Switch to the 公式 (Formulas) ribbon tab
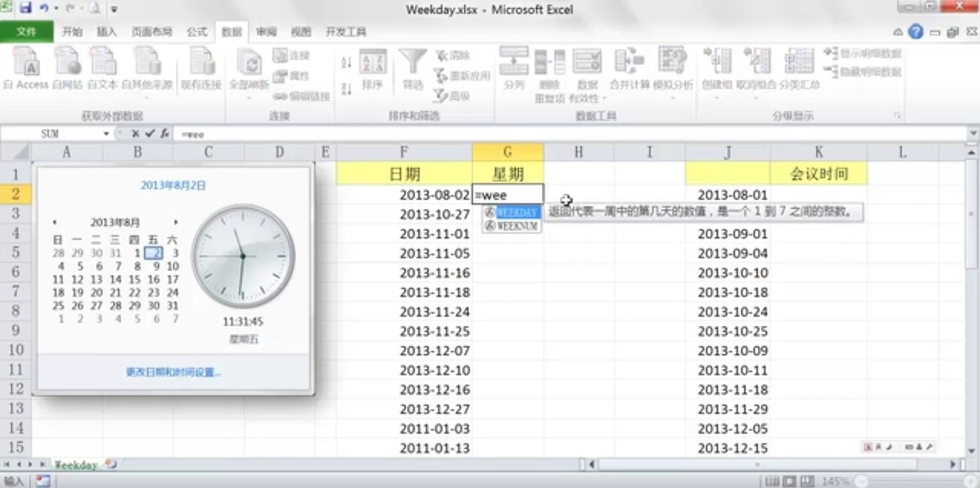The width and height of the screenshot is (980, 488). coord(197,32)
